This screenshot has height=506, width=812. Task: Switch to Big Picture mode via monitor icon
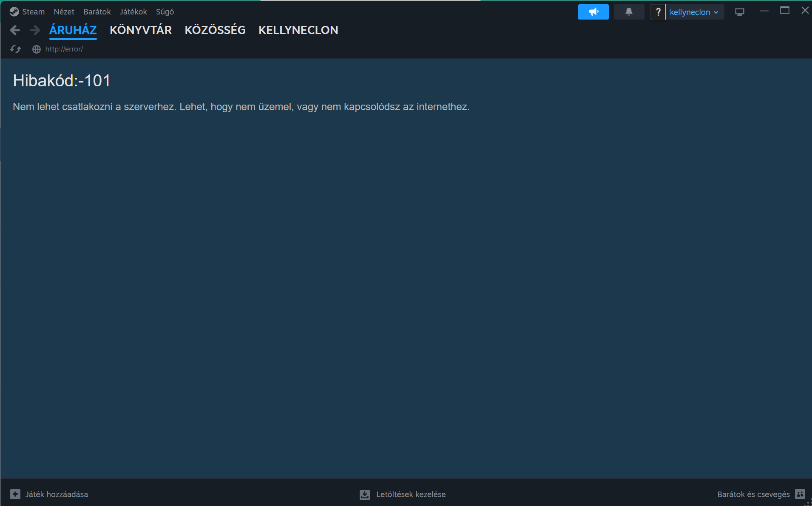coord(739,12)
